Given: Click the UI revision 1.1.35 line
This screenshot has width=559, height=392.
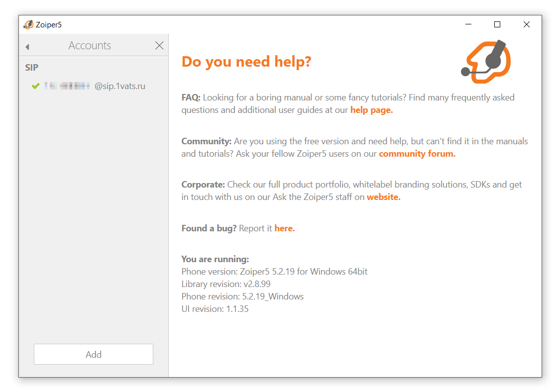Looking at the screenshot, I should 215,309.
